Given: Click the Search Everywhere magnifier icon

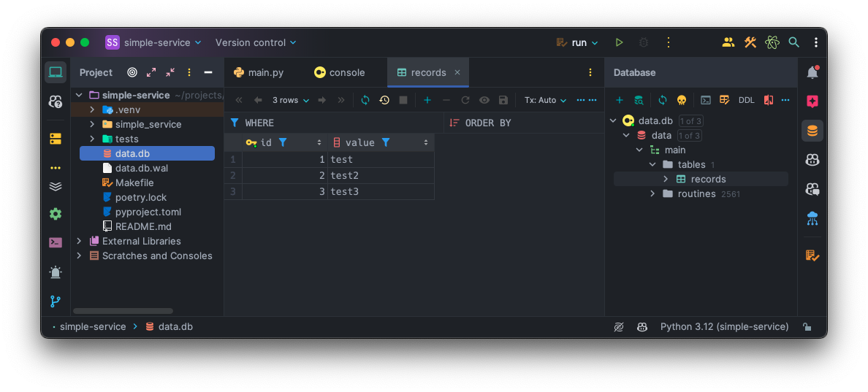Looking at the screenshot, I should coord(794,42).
